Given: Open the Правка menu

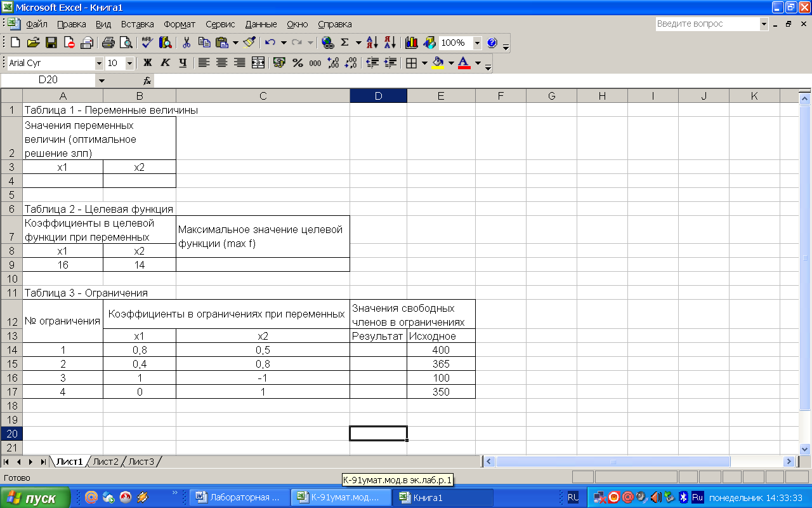Looking at the screenshot, I should pyautogui.click(x=72, y=24).
